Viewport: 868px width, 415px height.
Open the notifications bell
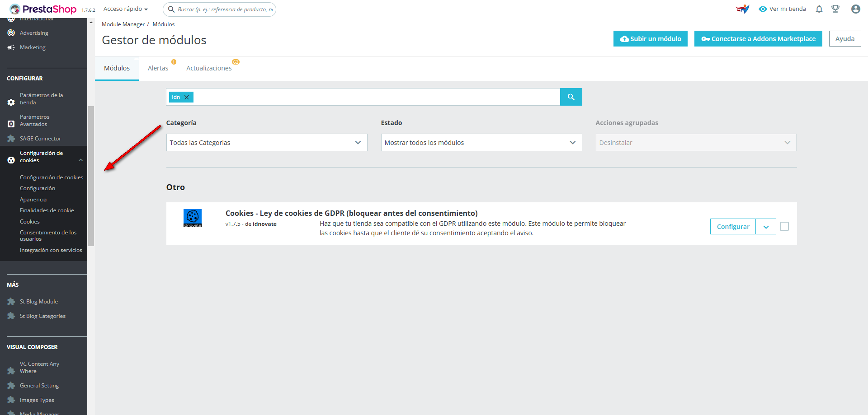click(x=819, y=9)
